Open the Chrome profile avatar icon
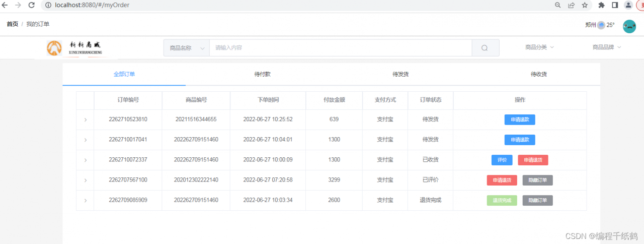This screenshot has width=644, height=244. pos(628,5)
